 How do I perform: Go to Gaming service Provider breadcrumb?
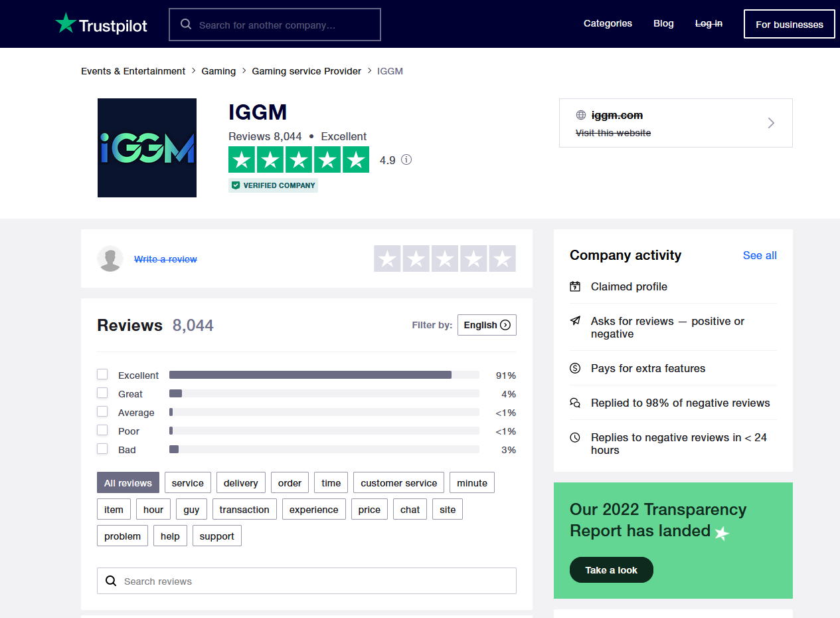point(307,71)
